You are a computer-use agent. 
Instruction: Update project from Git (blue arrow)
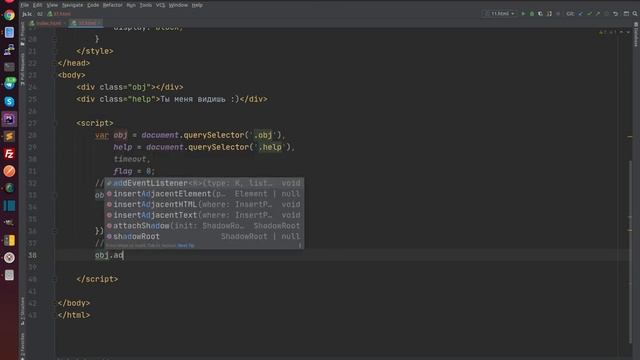coord(580,14)
